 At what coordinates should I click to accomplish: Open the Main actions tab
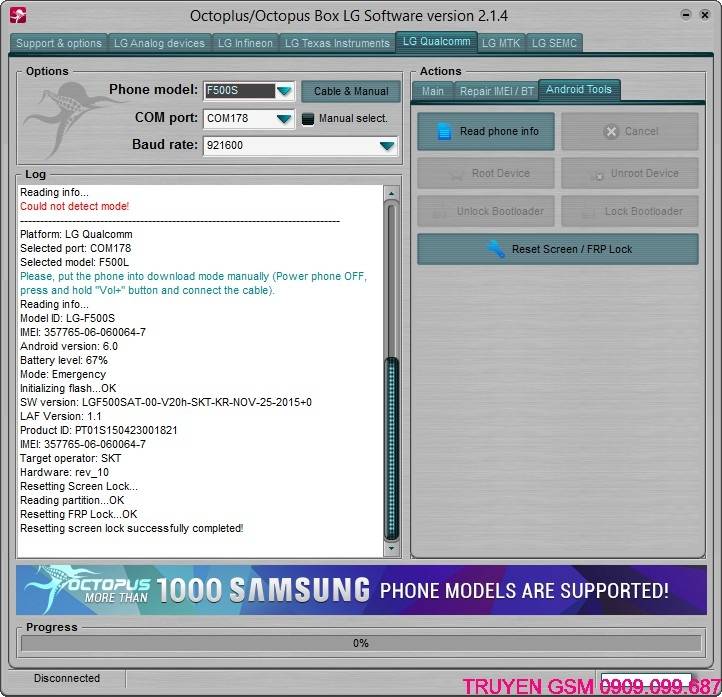click(433, 91)
